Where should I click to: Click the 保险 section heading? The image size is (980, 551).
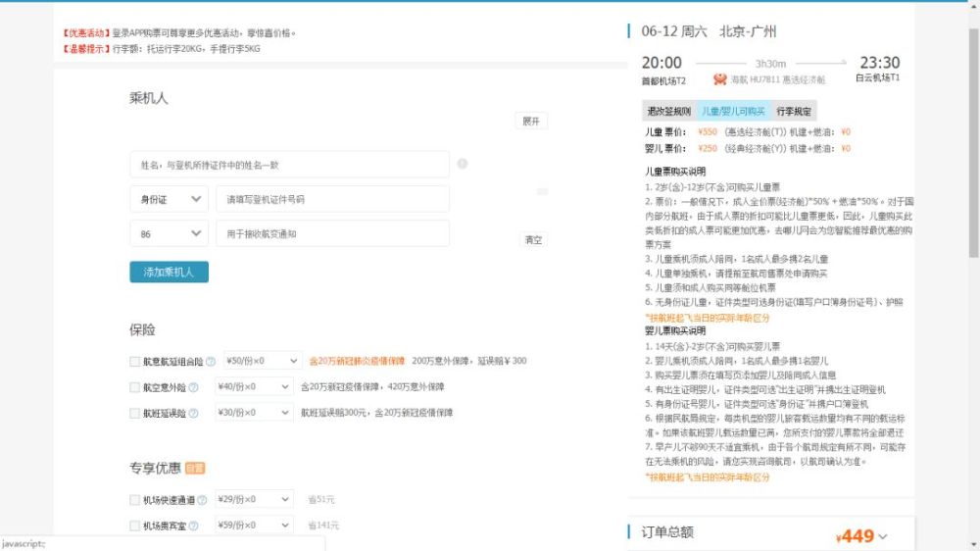tap(142, 329)
